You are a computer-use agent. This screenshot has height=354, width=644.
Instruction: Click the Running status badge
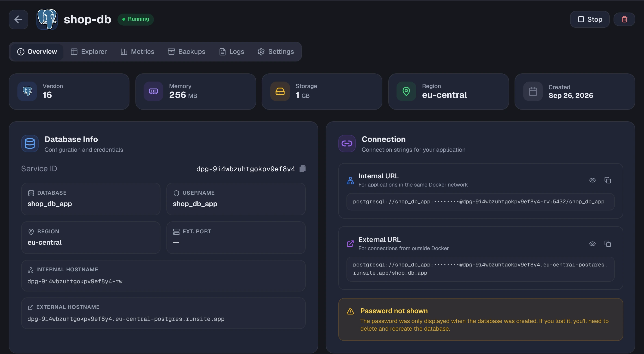point(136,19)
